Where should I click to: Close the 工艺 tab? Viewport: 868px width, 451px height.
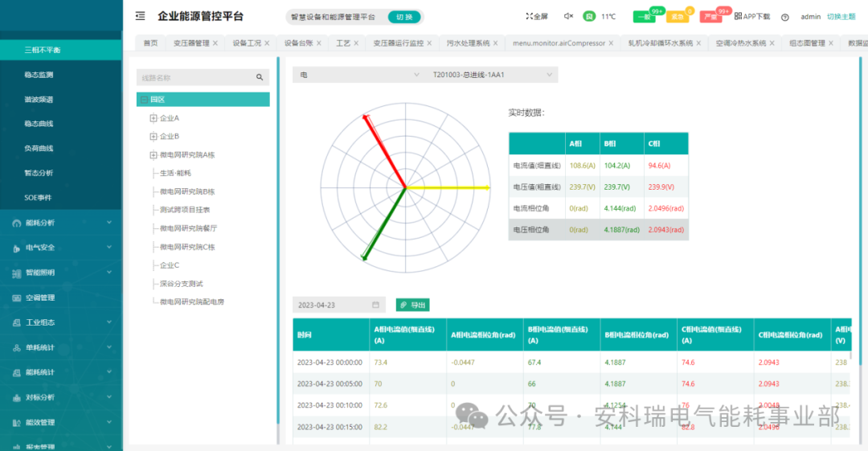(x=356, y=43)
